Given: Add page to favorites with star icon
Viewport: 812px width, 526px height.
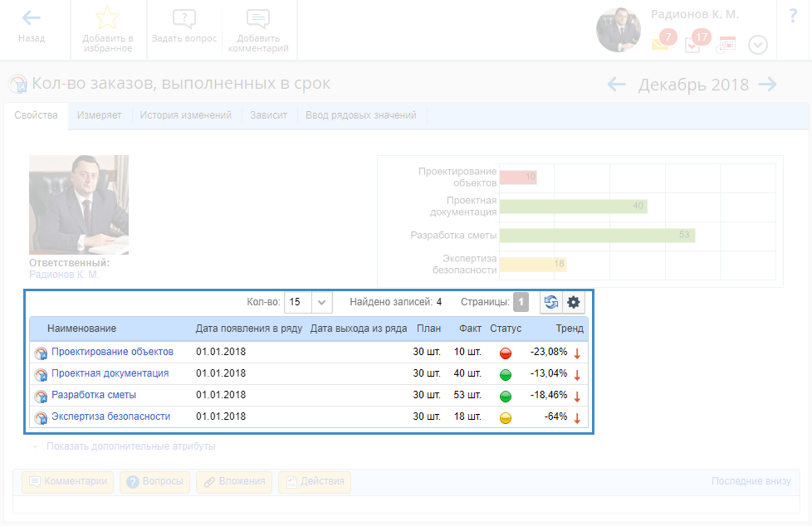Looking at the screenshot, I should tap(108, 18).
